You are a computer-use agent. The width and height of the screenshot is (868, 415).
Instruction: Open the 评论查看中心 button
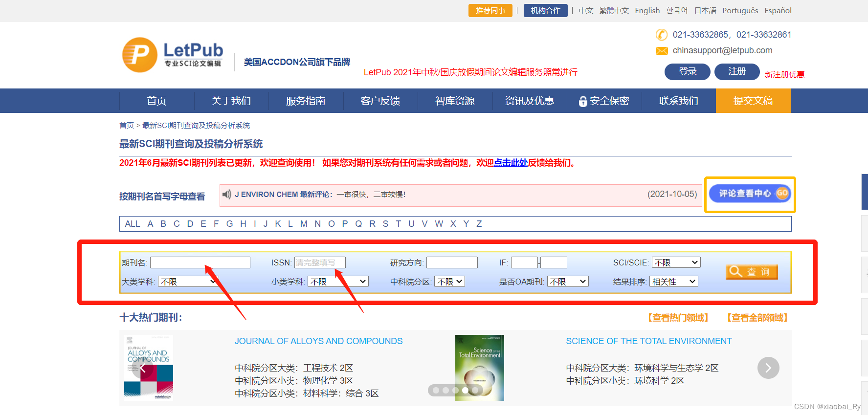click(750, 194)
